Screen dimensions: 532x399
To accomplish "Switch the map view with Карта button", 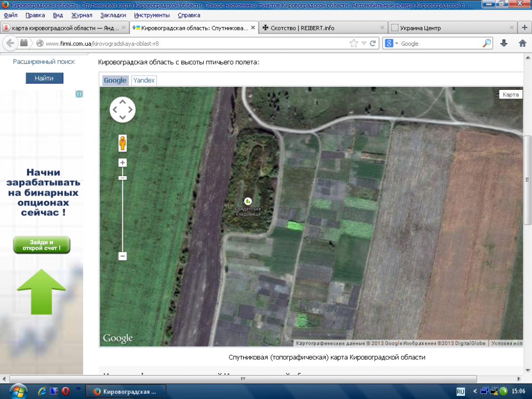I will tap(511, 95).
